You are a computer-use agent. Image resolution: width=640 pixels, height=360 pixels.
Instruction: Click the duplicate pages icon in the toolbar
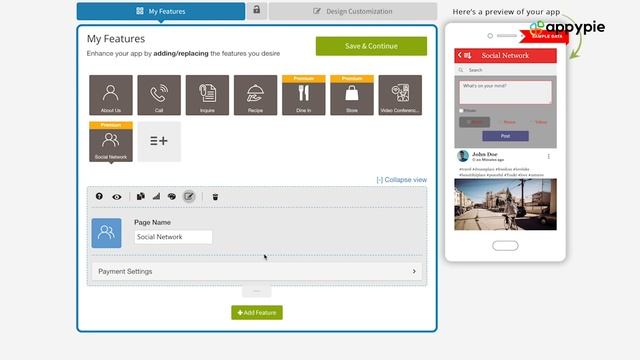point(140,196)
